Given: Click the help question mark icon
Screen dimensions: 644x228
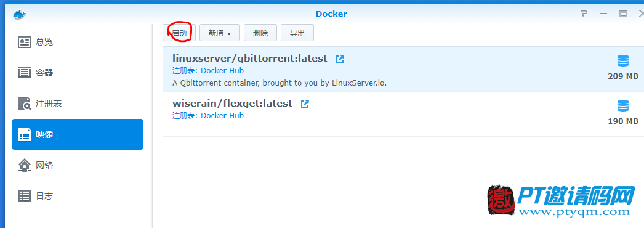Looking at the screenshot, I should tap(584, 14).
